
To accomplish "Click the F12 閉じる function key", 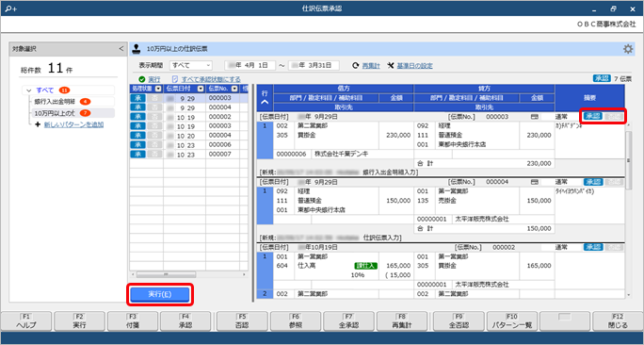I will 619,321.
